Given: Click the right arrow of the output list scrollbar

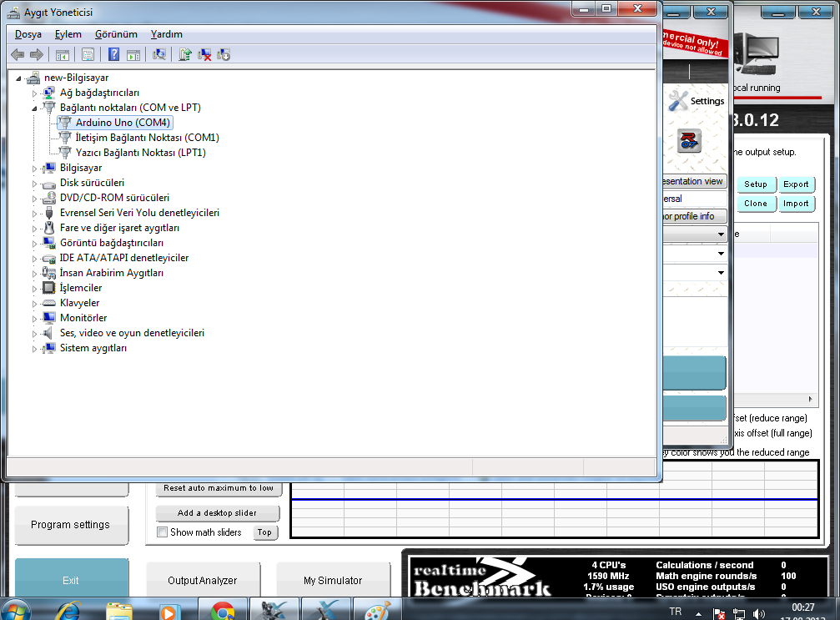Looking at the screenshot, I should click(x=810, y=399).
